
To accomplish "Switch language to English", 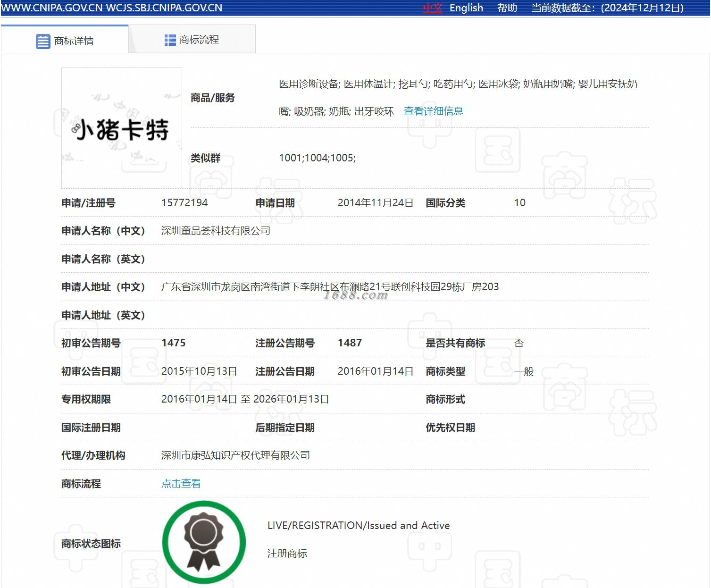I will [466, 8].
